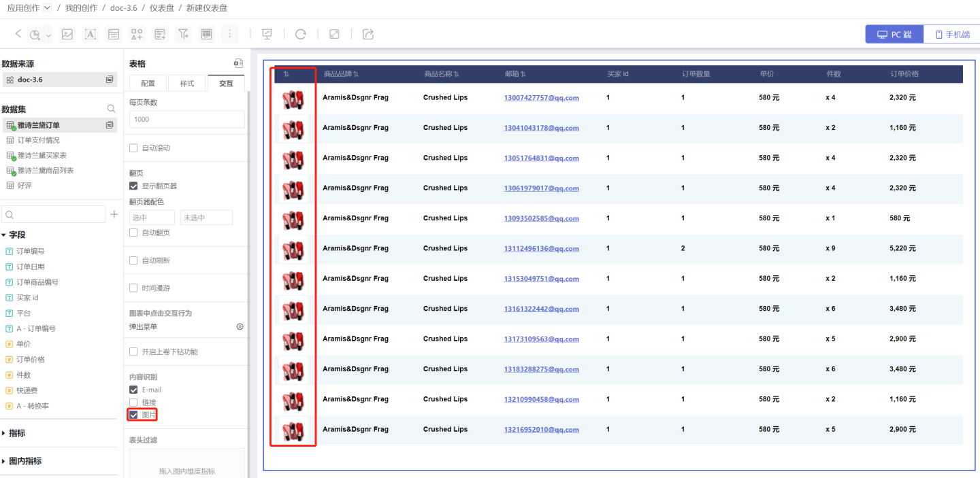Uncheck the 图片 content recognition checkbox
This screenshot has height=478, width=980.
133,415
